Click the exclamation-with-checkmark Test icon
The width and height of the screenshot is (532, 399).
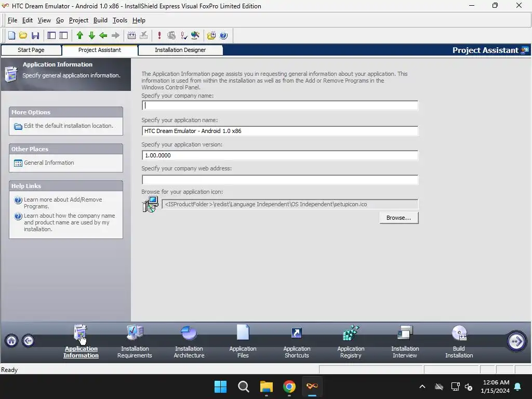point(183,35)
